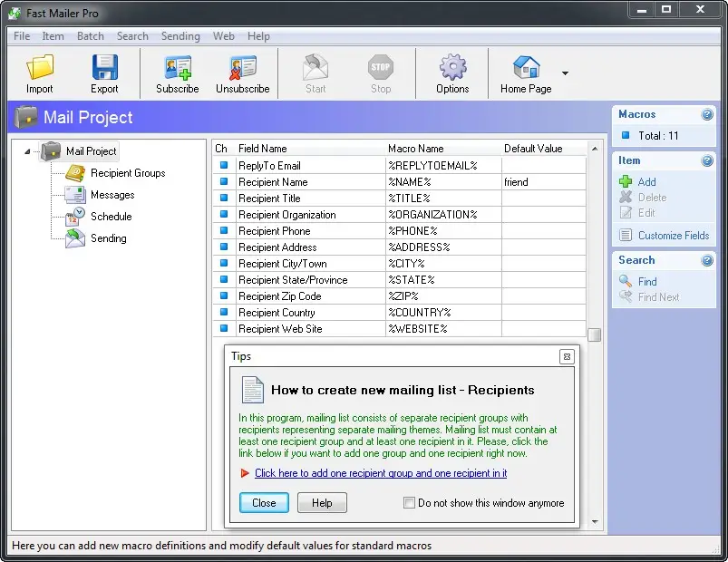
Task: Maximize the Fast Mailer Pro window
Action: click(666, 9)
